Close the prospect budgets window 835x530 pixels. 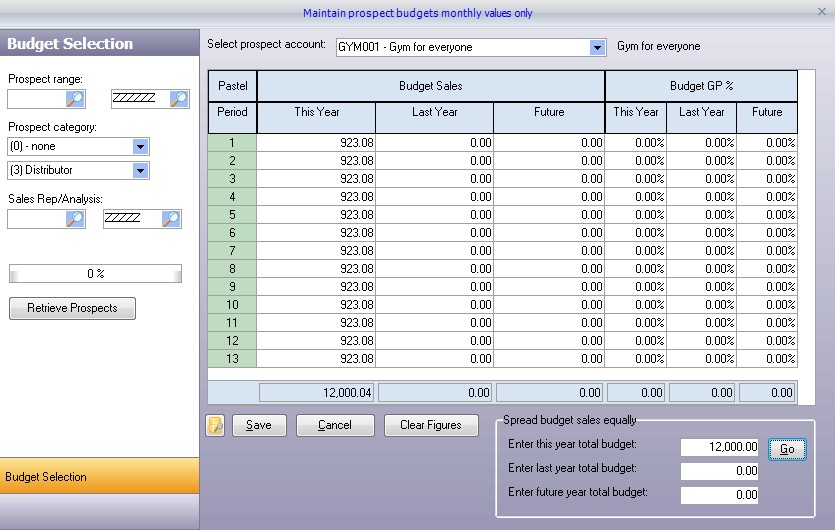point(821,11)
